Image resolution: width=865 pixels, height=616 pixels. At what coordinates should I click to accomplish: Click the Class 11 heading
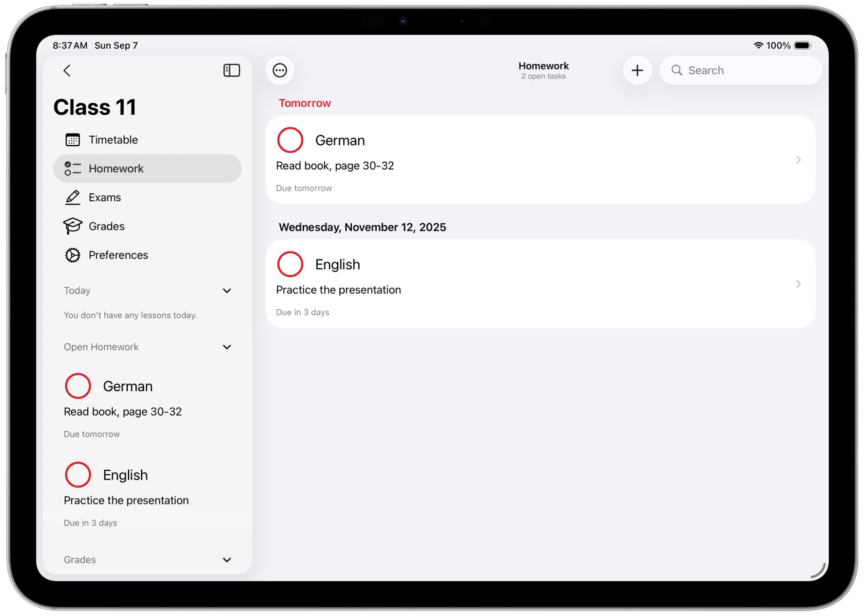pyautogui.click(x=95, y=107)
